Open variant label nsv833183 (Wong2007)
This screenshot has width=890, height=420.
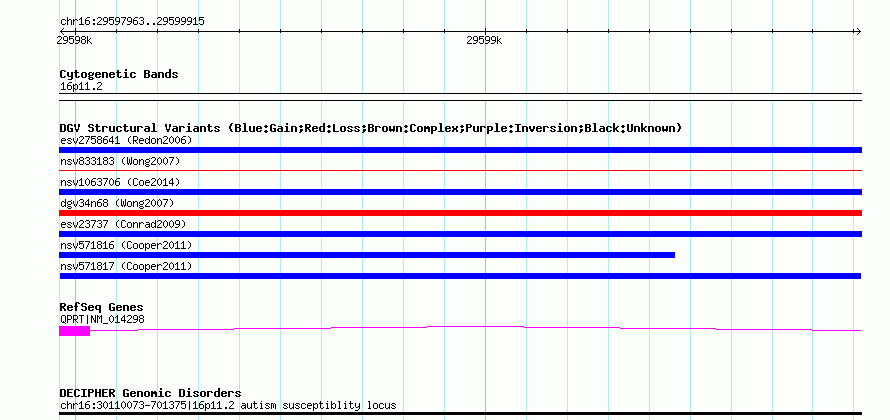click(x=120, y=161)
